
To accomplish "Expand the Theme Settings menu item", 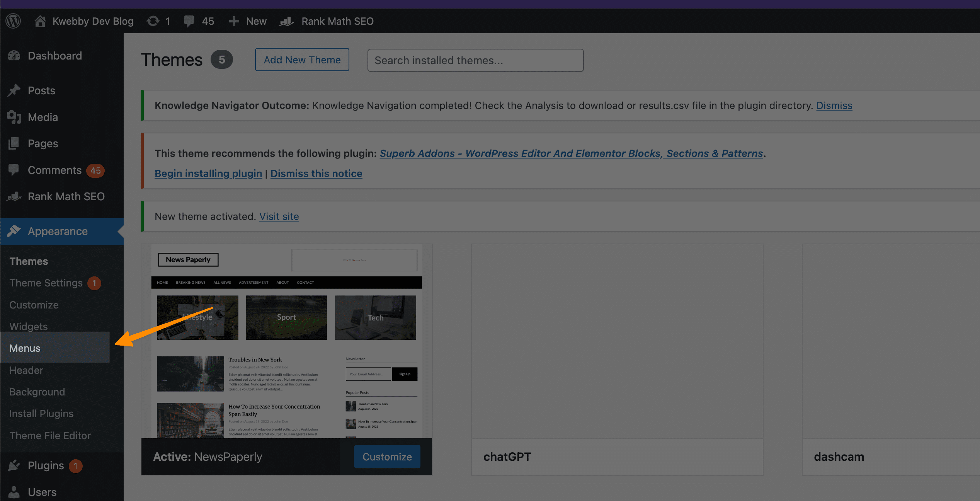I will pyautogui.click(x=46, y=283).
